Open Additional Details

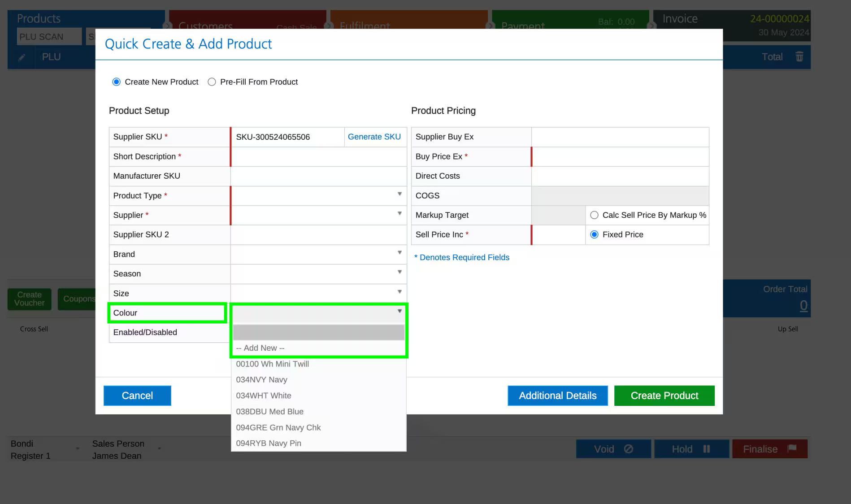click(558, 396)
